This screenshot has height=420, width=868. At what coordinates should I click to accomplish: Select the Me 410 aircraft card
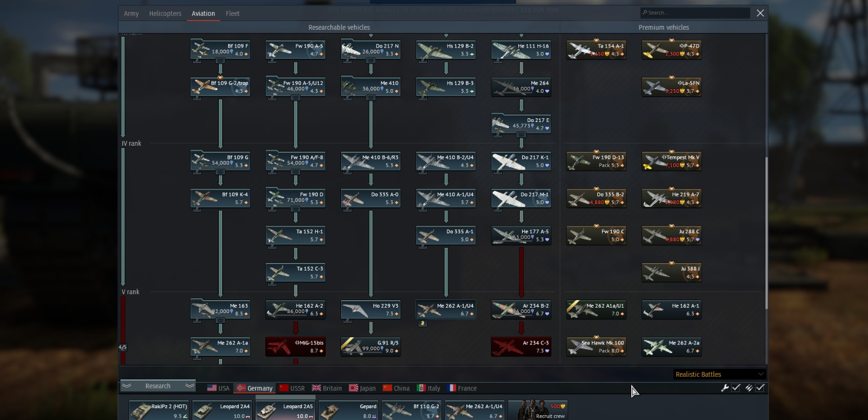(370, 87)
